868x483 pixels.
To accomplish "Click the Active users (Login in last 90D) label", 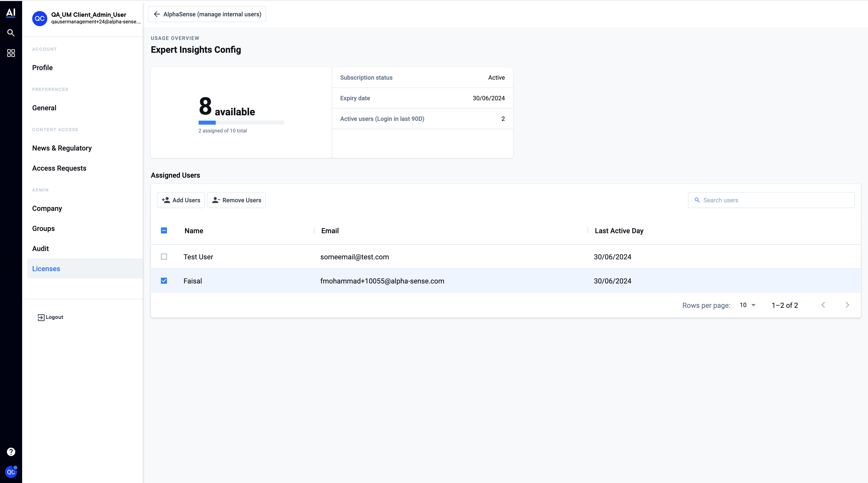I will pyautogui.click(x=382, y=119).
